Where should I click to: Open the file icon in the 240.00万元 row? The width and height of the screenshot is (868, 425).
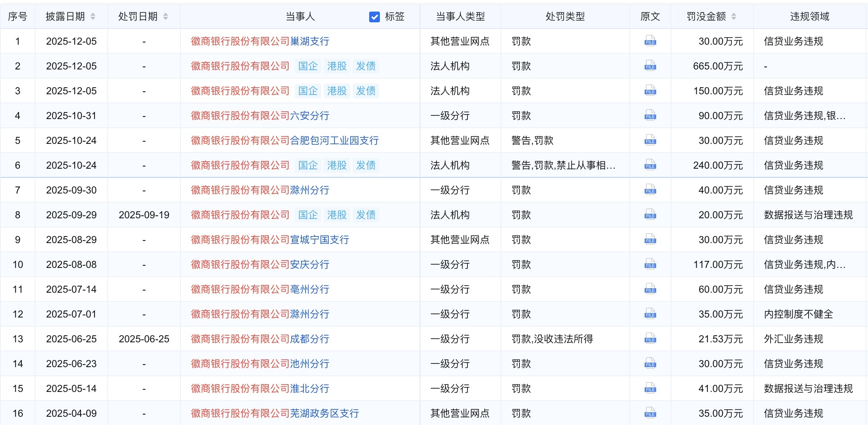point(650,165)
